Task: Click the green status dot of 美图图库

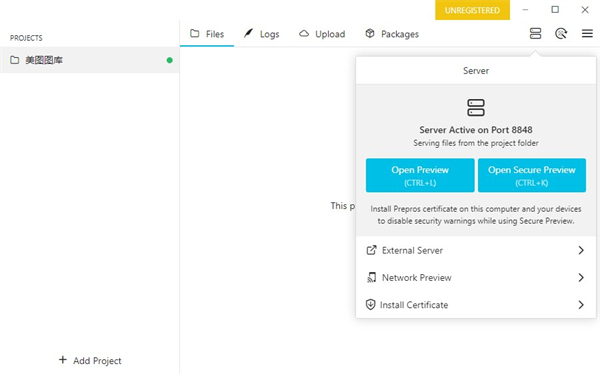Action: click(x=170, y=60)
